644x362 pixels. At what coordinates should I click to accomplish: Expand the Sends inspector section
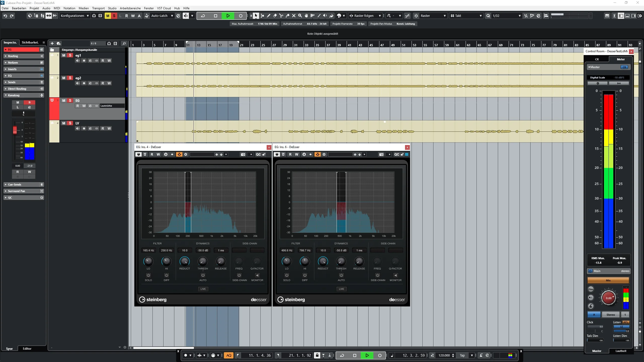tap(24, 82)
